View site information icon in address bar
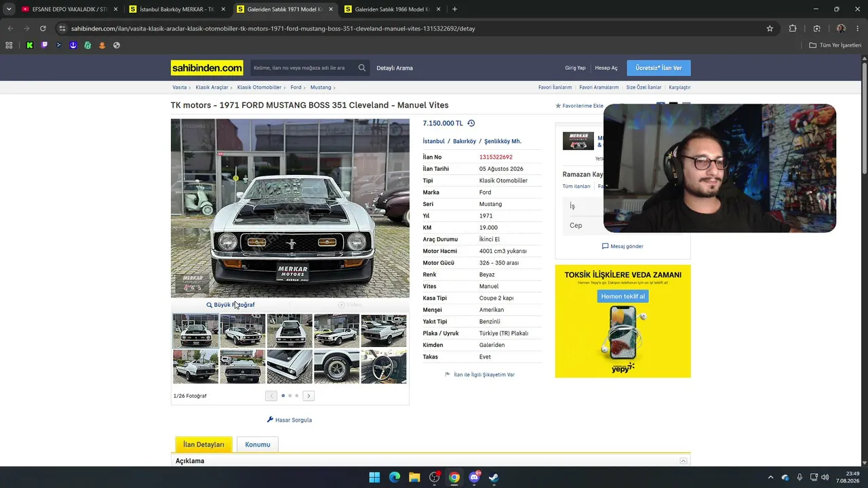Image resolution: width=868 pixels, height=488 pixels. 62,28
